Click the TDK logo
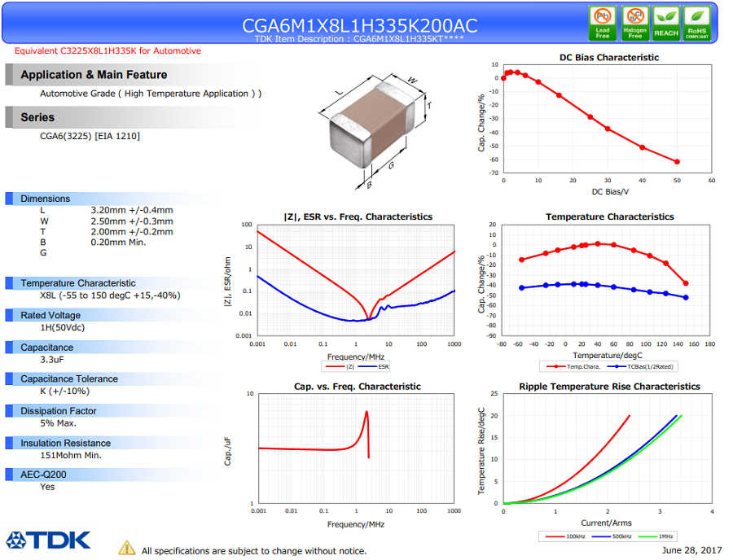This screenshot has height=560, width=733. [x=49, y=540]
